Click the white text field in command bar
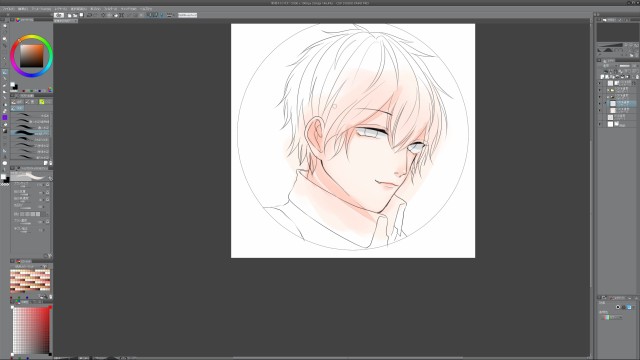 point(187,15)
